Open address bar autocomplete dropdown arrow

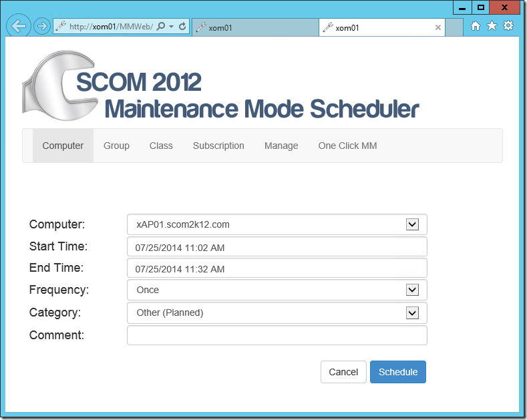(x=172, y=26)
